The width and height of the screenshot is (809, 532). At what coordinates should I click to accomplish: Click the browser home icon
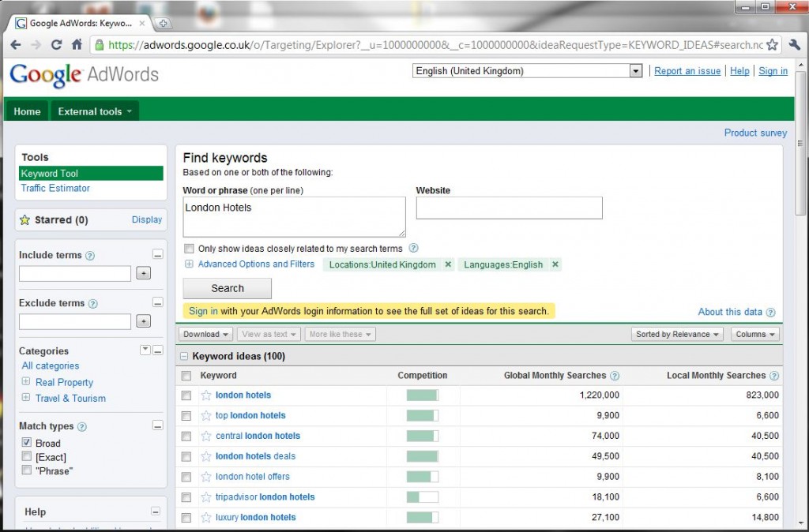pos(77,44)
